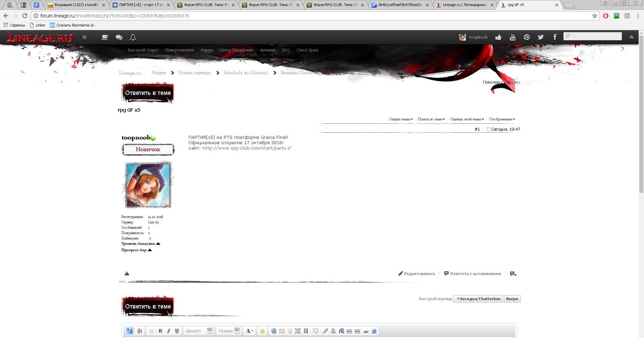The width and height of the screenshot is (644, 338).
Task: Click the strikethrough ABC icon
Action: [366, 331]
